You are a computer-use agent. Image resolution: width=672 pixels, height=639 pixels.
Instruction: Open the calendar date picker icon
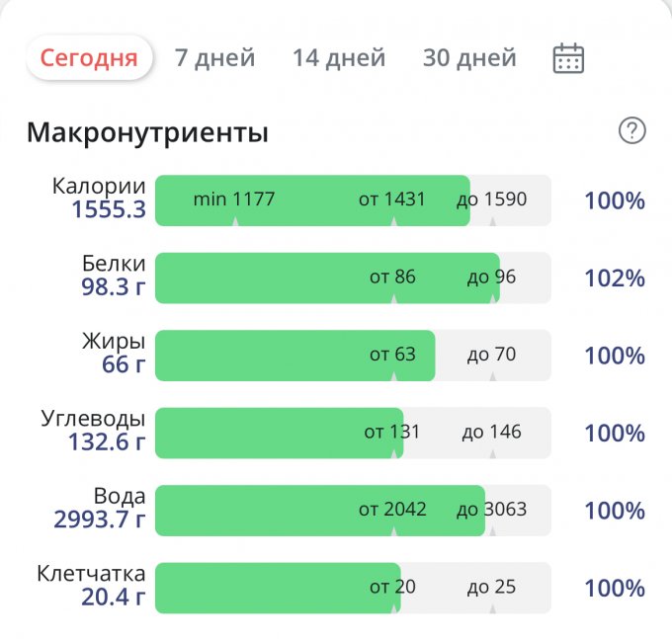tap(567, 58)
